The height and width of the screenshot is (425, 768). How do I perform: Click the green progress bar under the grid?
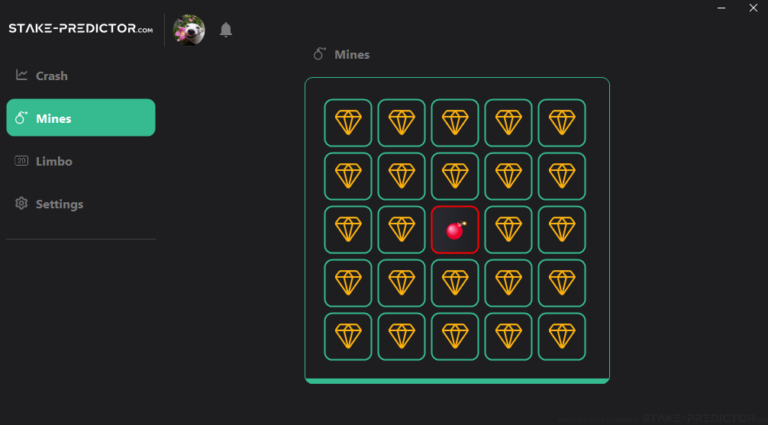[457, 381]
